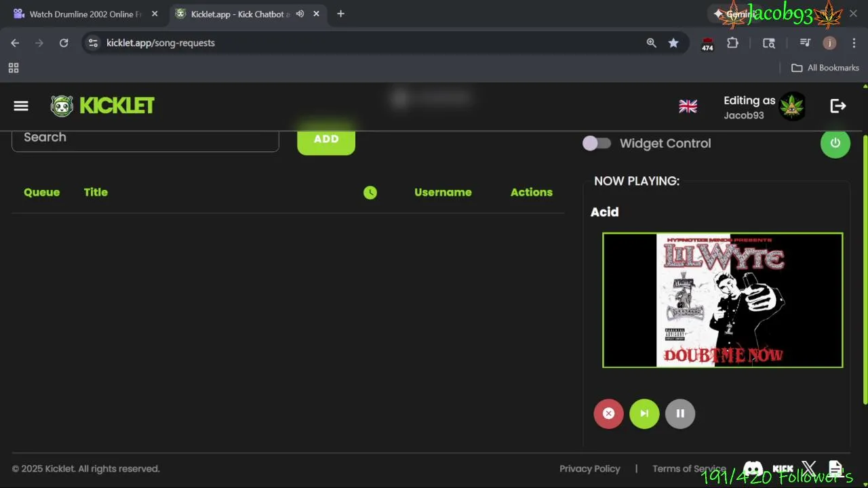868x488 pixels.
Task: Open the extension with 474 badge
Action: 707,44
